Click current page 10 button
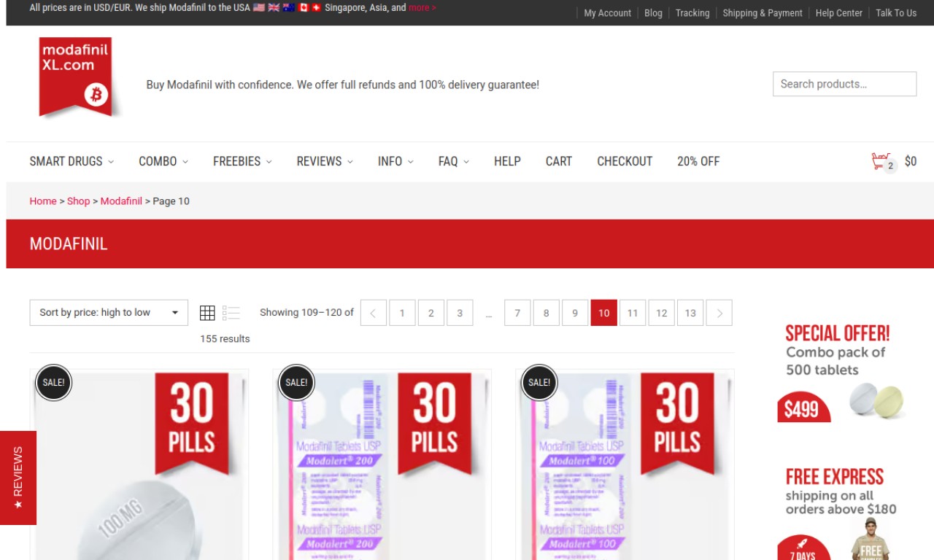 [604, 313]
